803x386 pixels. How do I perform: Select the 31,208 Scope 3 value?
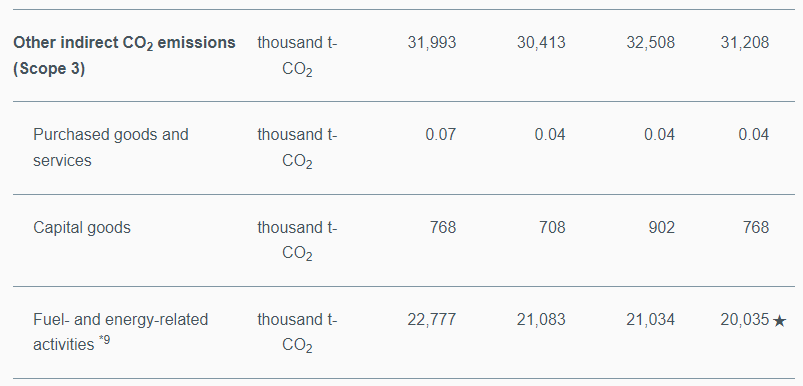[745, 42]
